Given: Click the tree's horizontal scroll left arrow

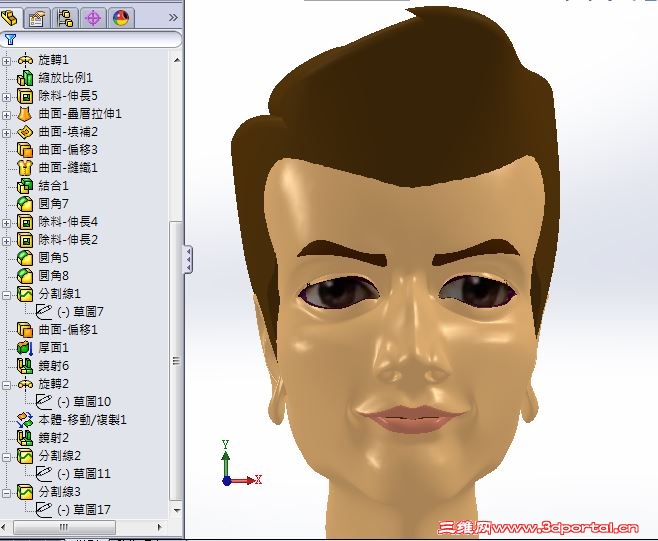Looking at the screenshot, I should (5, 527).
